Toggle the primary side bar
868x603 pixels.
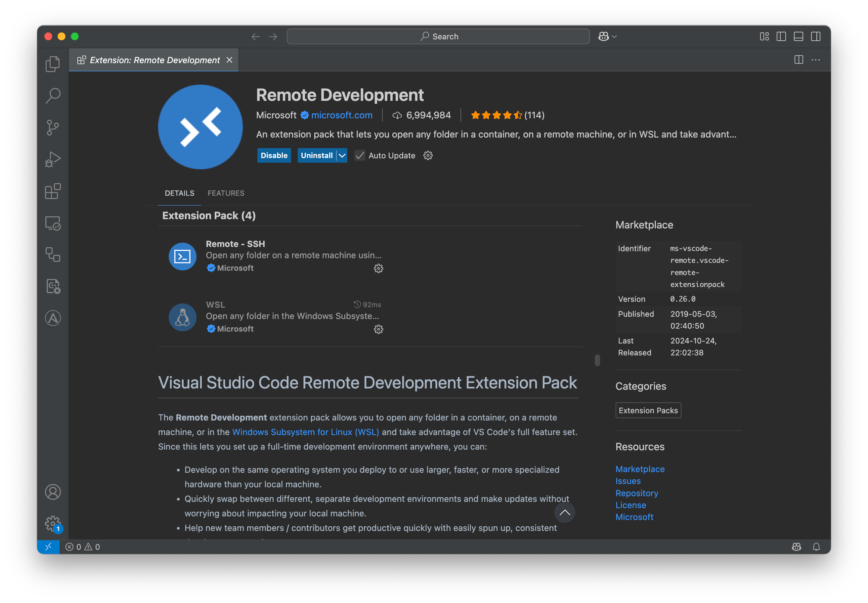pyautogui.click(x=781, y=37)
